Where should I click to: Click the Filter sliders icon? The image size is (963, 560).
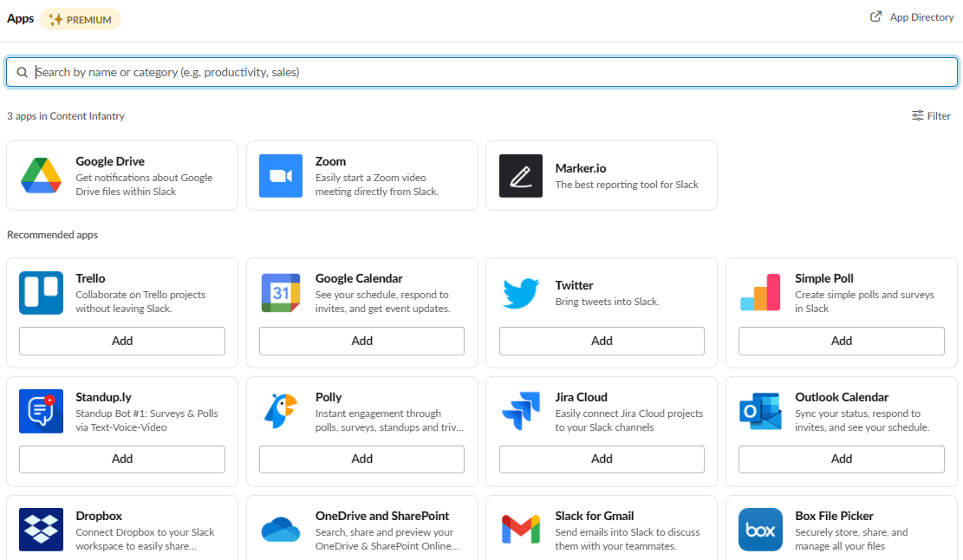918,115
